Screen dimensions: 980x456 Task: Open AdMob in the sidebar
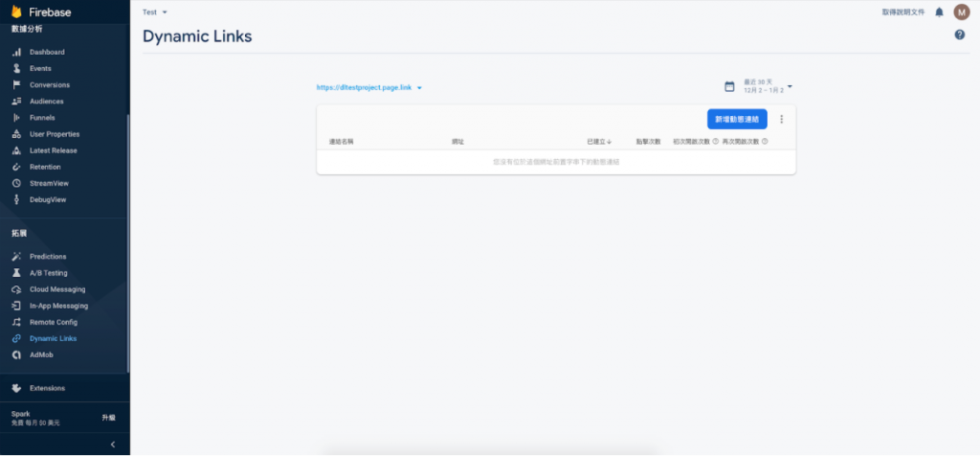coord(41,354)
